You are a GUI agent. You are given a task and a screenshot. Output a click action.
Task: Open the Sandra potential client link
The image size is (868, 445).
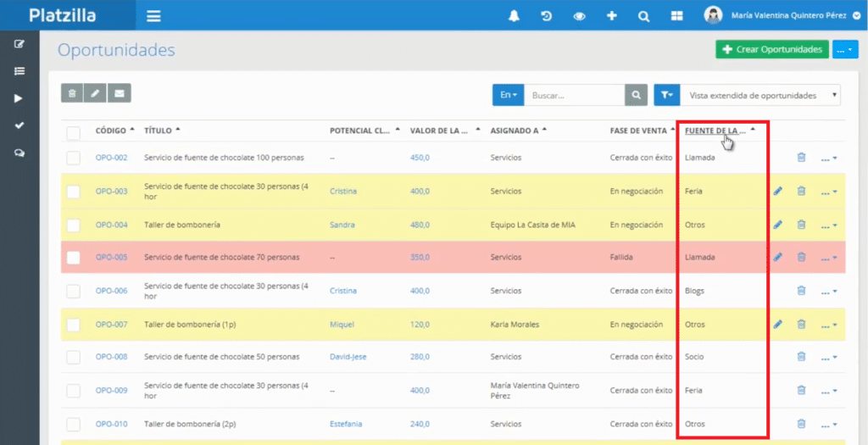pyautogui.click(x=342, y=225)
